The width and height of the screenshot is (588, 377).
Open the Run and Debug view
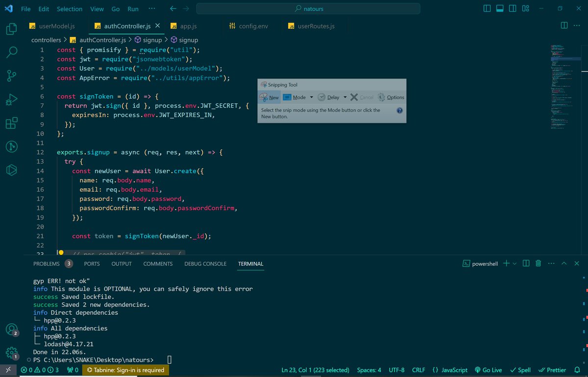pos(11,100)
